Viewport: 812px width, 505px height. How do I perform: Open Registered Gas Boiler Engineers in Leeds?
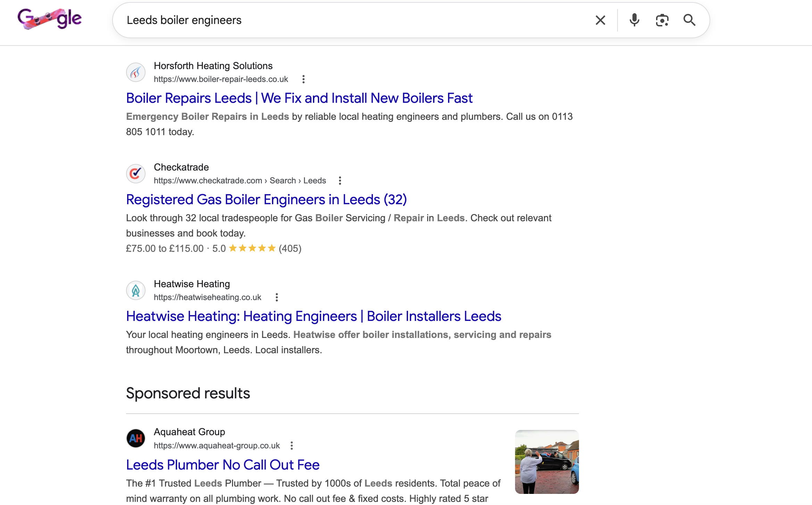coord(266,200)
